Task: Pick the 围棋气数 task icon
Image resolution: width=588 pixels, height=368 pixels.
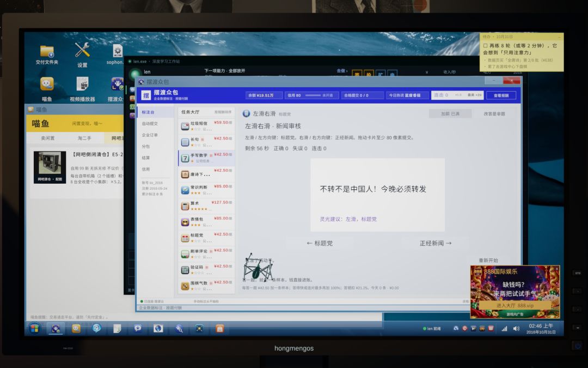Action: tap(185, 286)
